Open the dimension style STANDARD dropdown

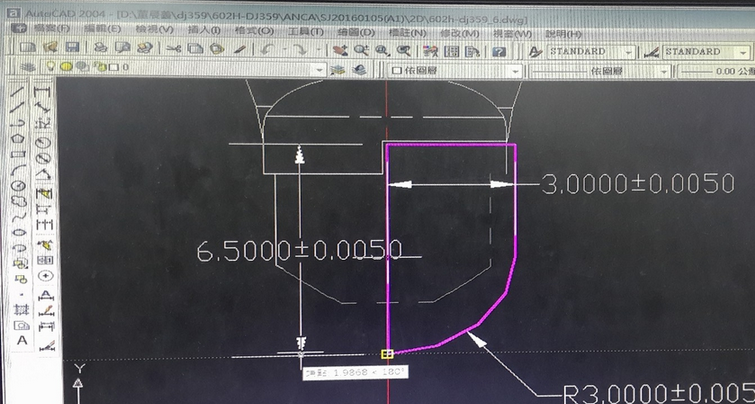tap(744, 51)
